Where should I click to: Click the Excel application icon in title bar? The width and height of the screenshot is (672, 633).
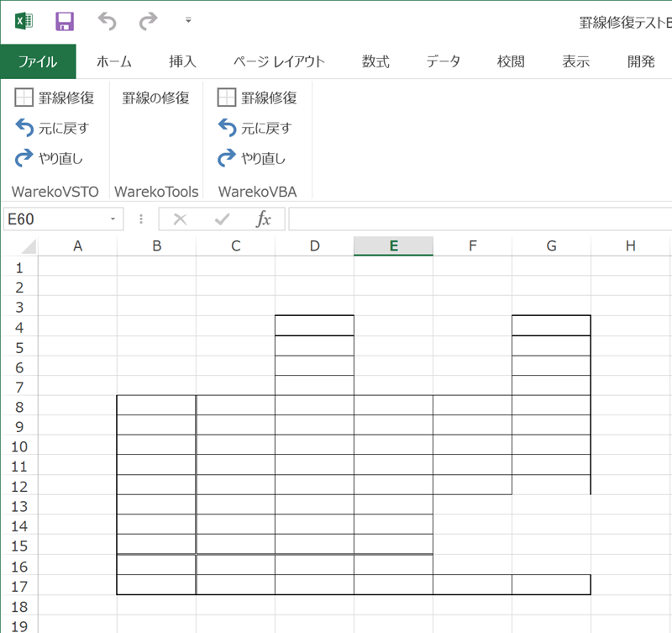(x=24, y=21)
